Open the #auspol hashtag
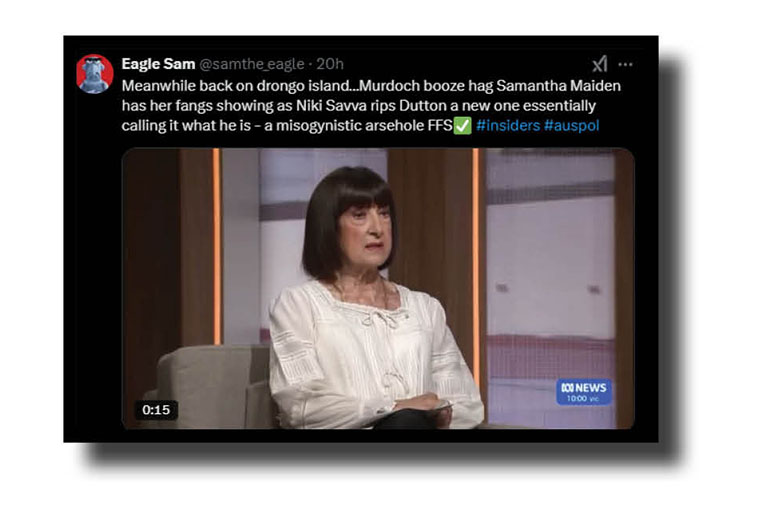The width and height of the screenshot is (765, 519). [571, 126]
